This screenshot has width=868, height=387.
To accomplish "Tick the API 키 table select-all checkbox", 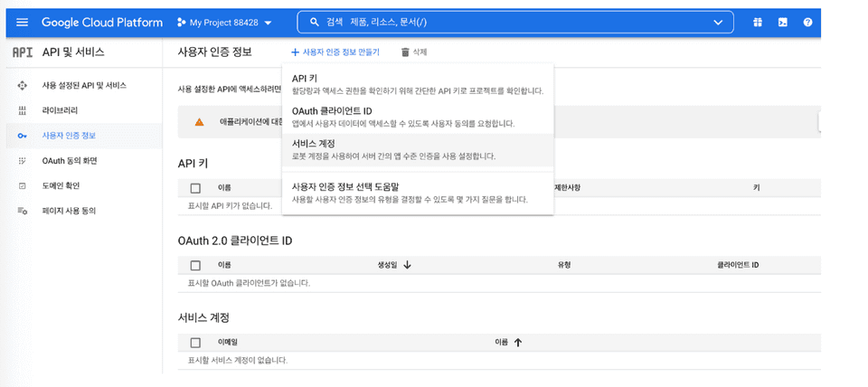I will pyautogui.click(x=195, y=188).
